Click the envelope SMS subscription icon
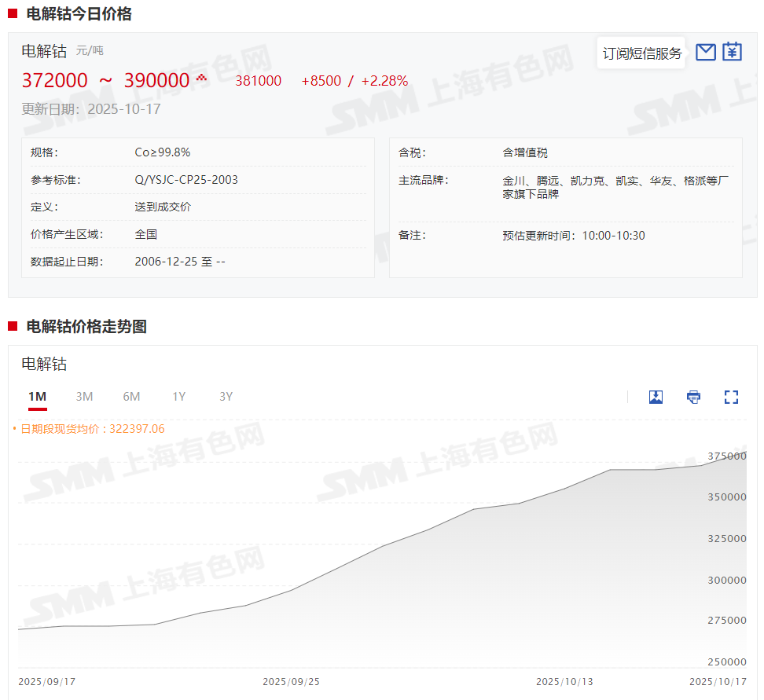This screenshot has height=700, width=764. [x=706, y=53]
